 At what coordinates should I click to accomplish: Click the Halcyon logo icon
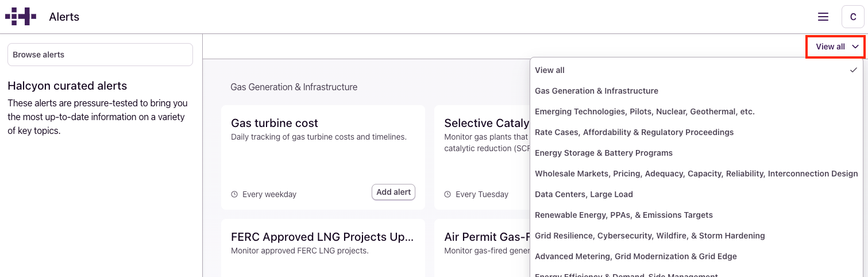21,17
